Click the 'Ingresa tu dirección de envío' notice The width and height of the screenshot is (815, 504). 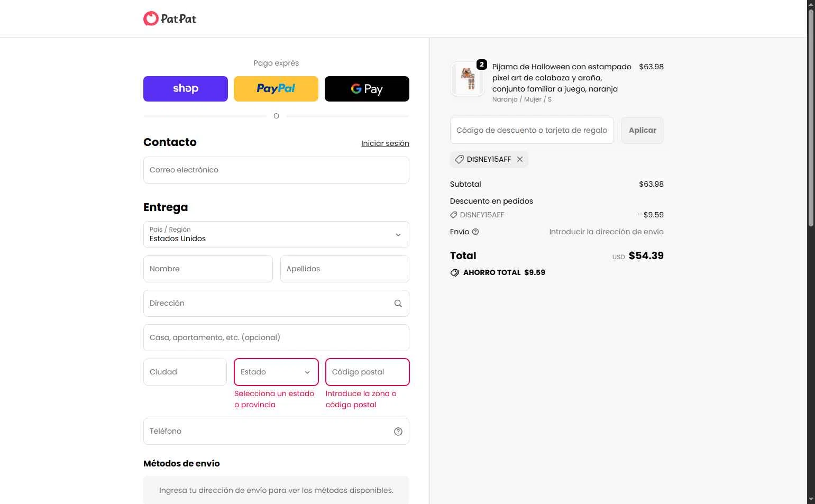click(x=276, y=490)
